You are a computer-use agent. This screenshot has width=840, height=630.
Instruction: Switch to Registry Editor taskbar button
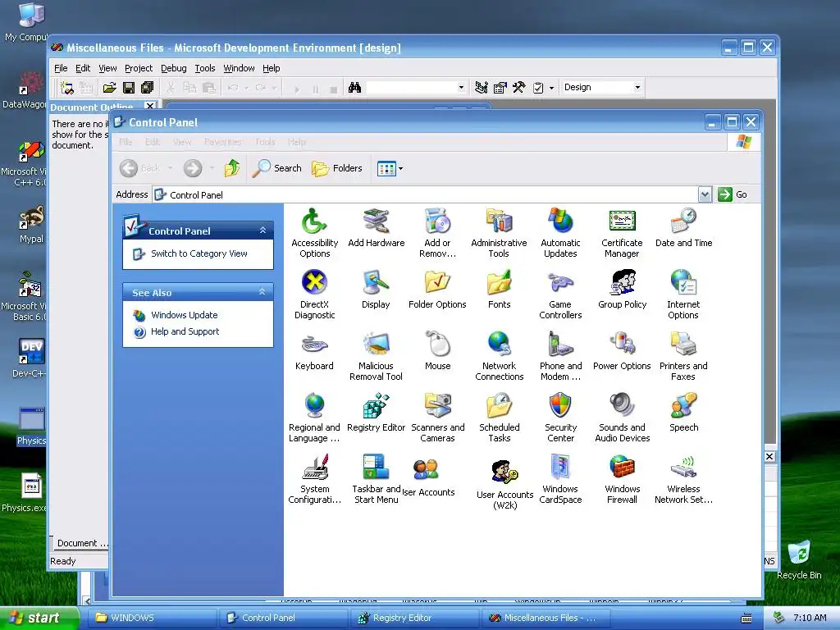[x=414, y=618]
